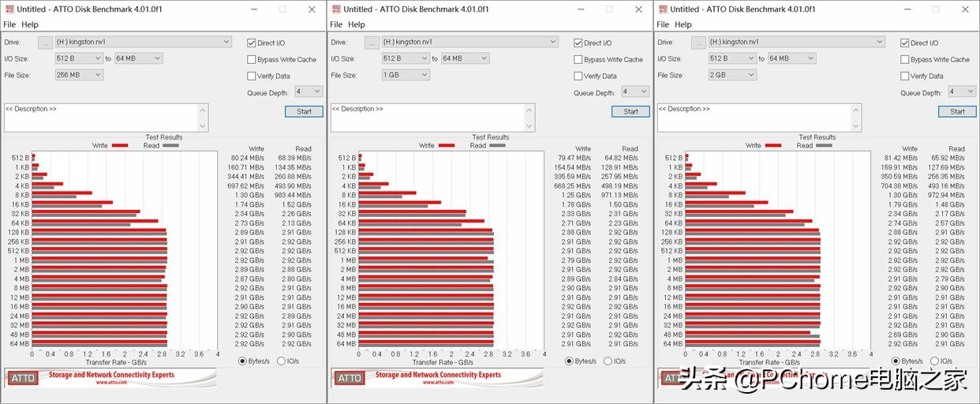Click the description scroll-down arrow in the 256 MB window
Screen dimensions: 980x404
[204, 125]
